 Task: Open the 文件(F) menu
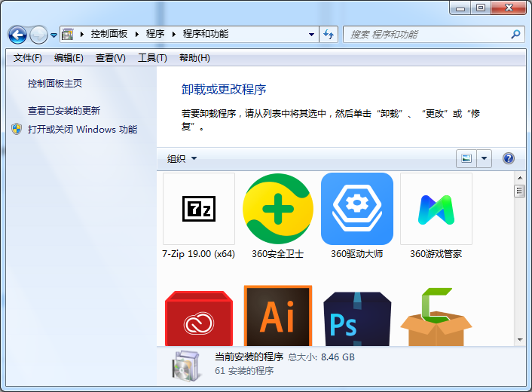coord(28,58)
